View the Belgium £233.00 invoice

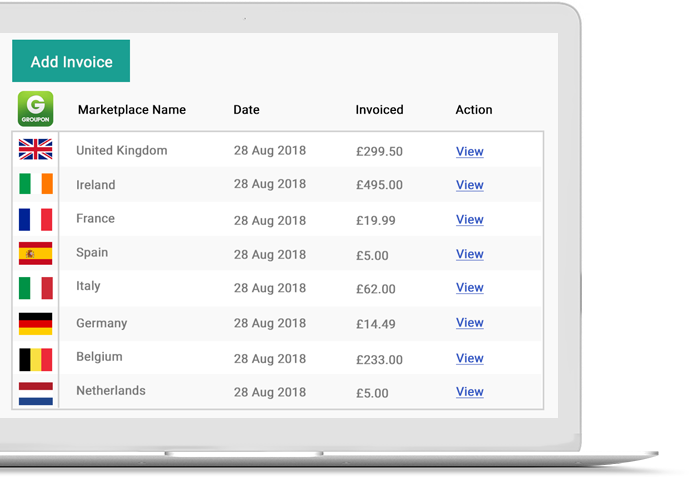click(470, 358)
